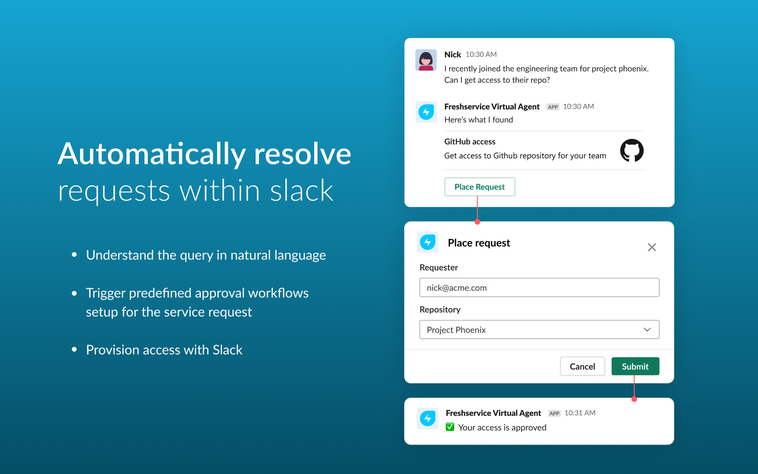758x474 pixels.
Task: Click the Repository dropdown chevron arrow
Action: [x=647, y=330]
